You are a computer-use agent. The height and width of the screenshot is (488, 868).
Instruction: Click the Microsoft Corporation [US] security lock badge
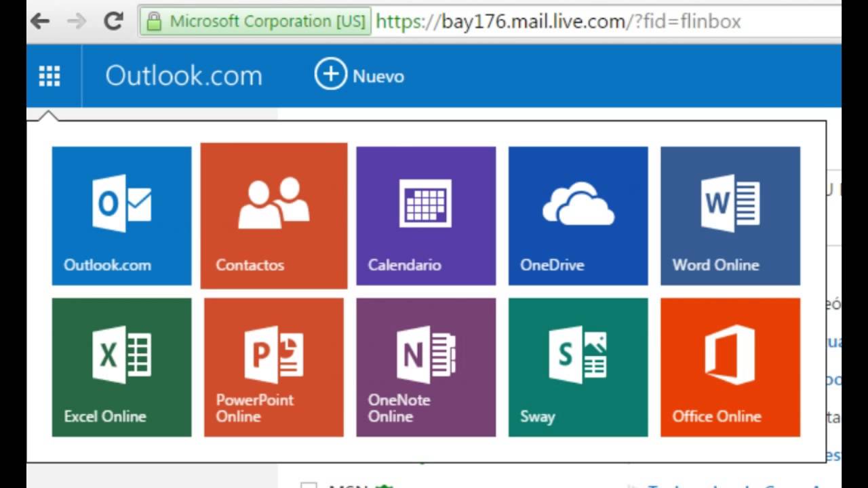coord(255,21)
